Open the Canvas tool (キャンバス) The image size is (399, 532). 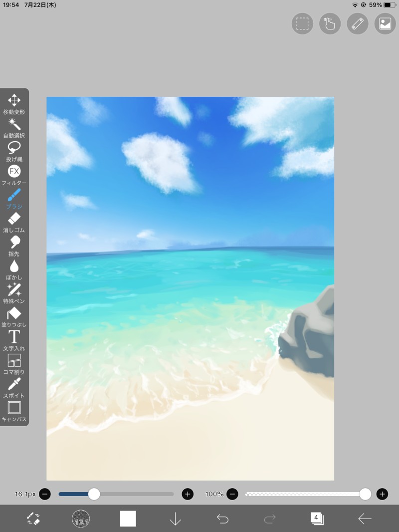[x=14, y=412]
